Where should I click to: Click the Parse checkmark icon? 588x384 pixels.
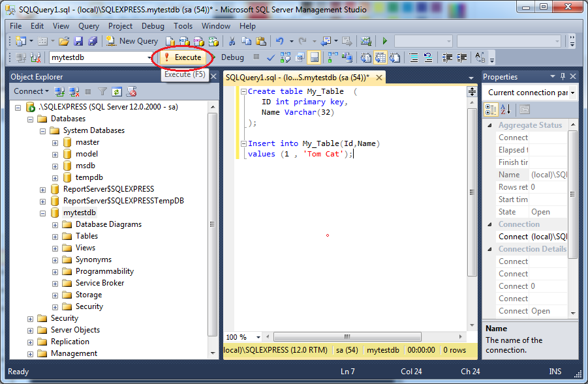[270, 57]
